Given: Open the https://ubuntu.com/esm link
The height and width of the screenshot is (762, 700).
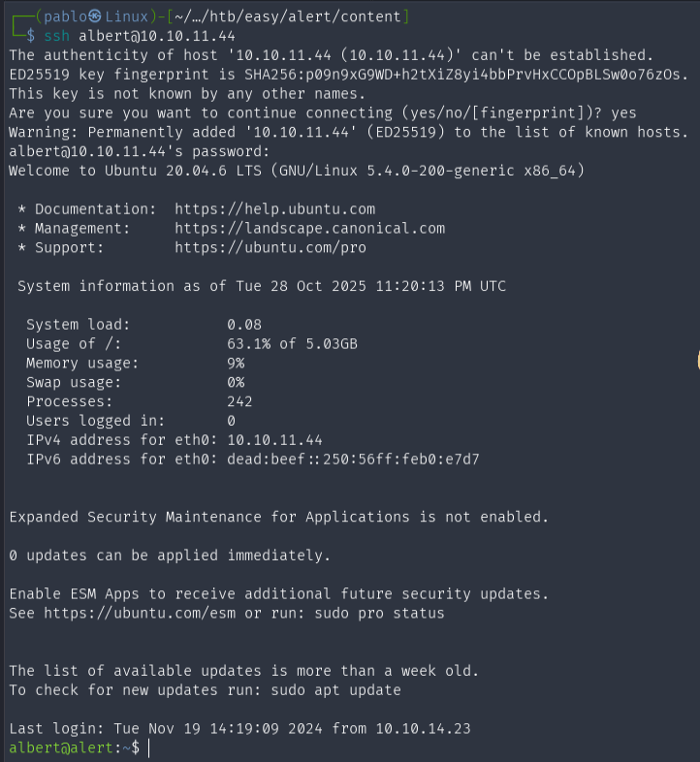Looking at the screenshot, I should [x=140, y=613].
